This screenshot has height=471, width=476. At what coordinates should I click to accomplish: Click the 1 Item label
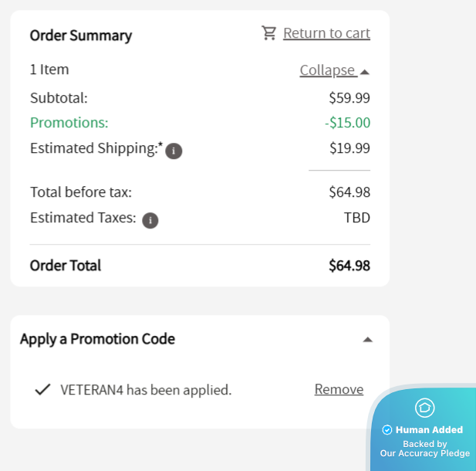click(49, 69)
